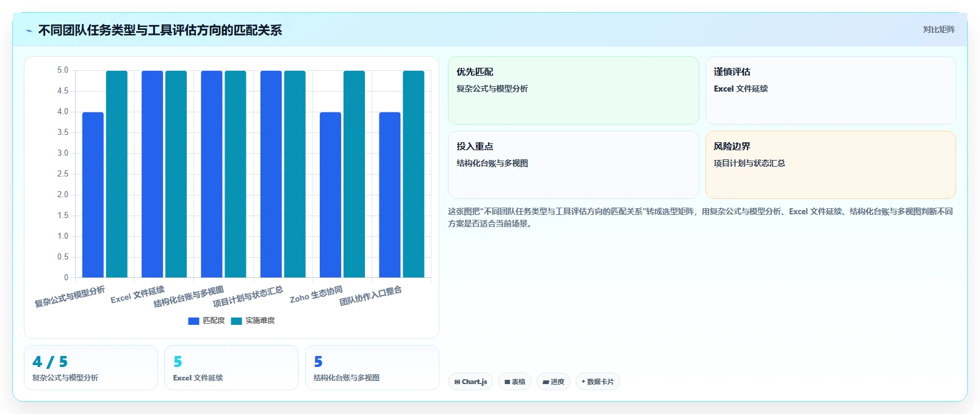The image size is (980, 414).
Task: Click the blue 匹配度 legend swatch
Action: click(193, 321)
